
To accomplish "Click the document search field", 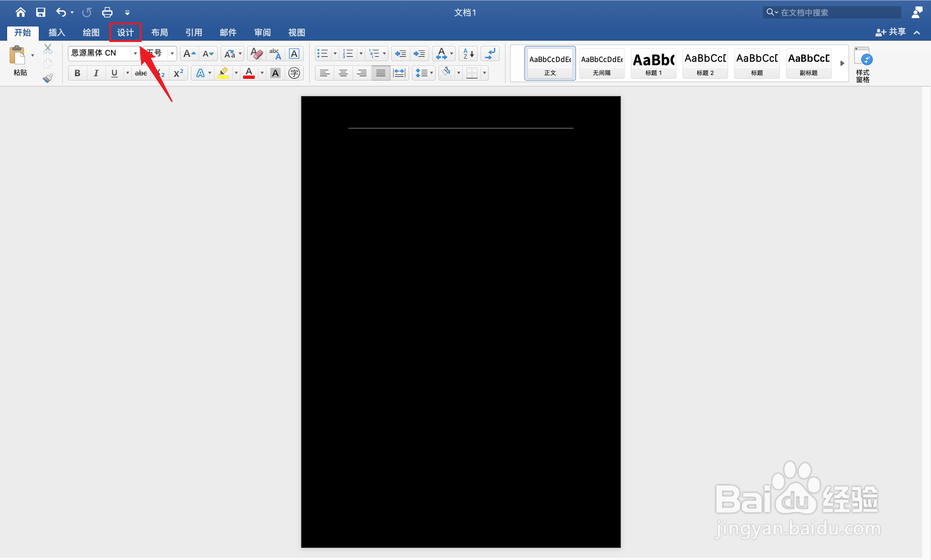I will coord(835,13).
